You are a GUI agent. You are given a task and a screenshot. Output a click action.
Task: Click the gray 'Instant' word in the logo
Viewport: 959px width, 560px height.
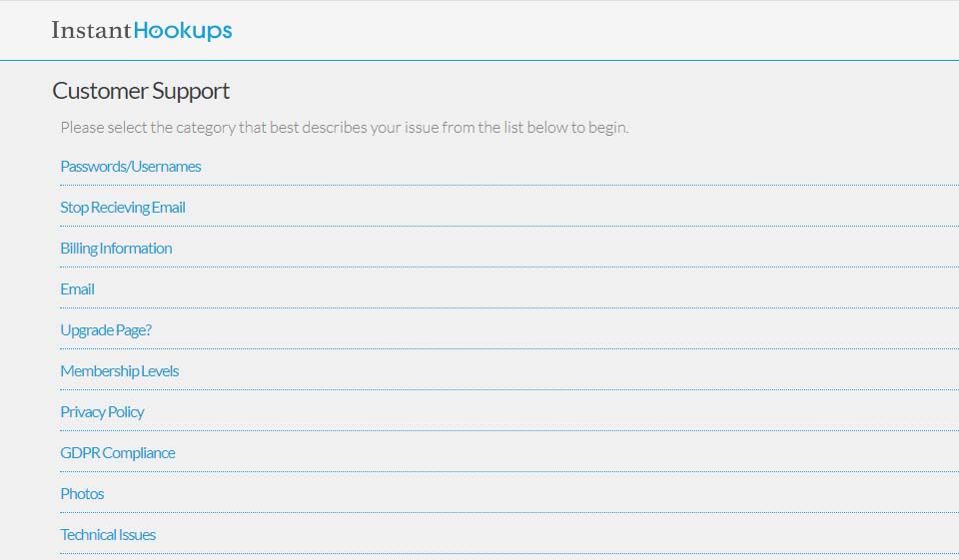(x=92, y=30)
